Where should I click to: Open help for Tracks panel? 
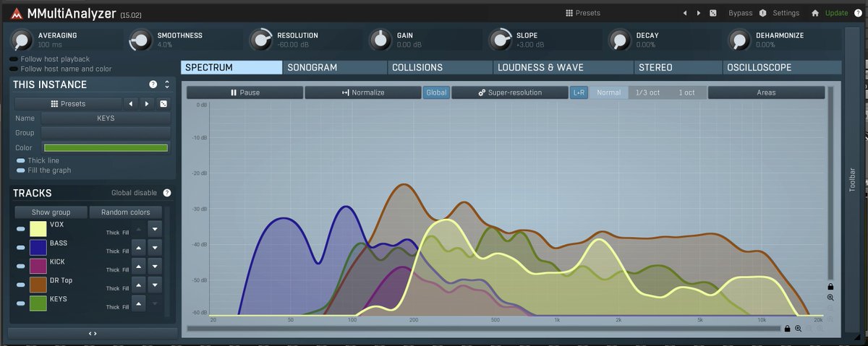pyautogui.click(x=167, y=193)
